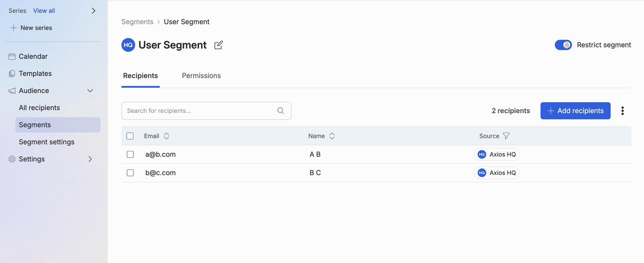Click the User Segment page title
The height and width of the screenshot is (263, 644).
173,45
